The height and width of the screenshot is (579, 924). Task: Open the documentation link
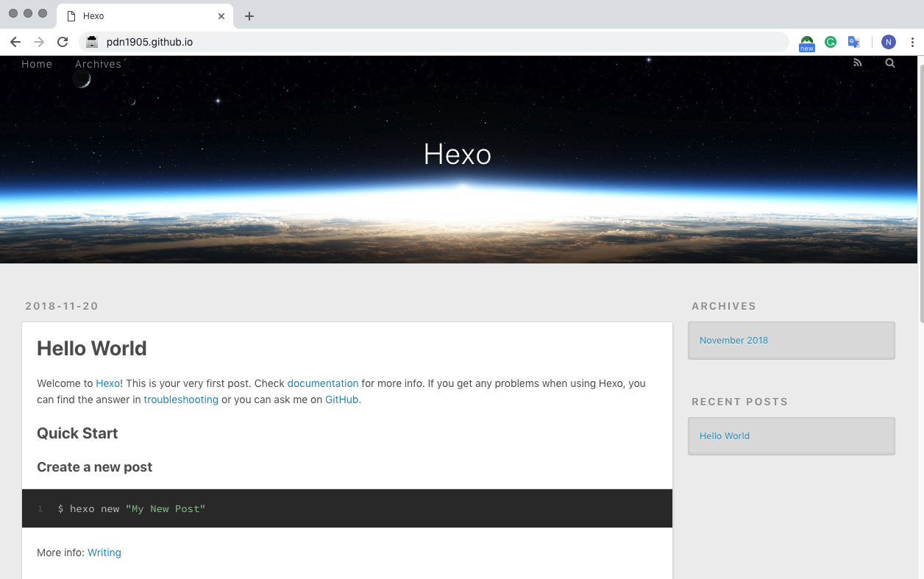(323, 383)
